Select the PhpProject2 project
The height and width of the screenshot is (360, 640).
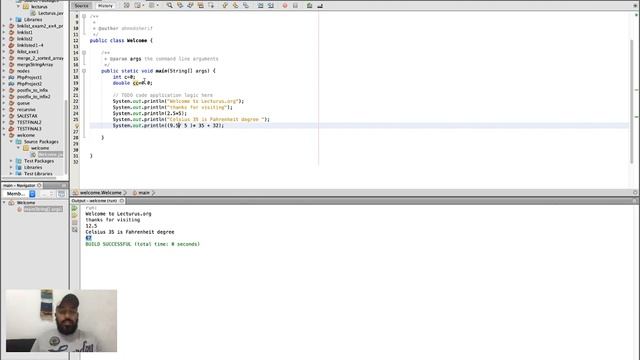click(x=29, y=84)
